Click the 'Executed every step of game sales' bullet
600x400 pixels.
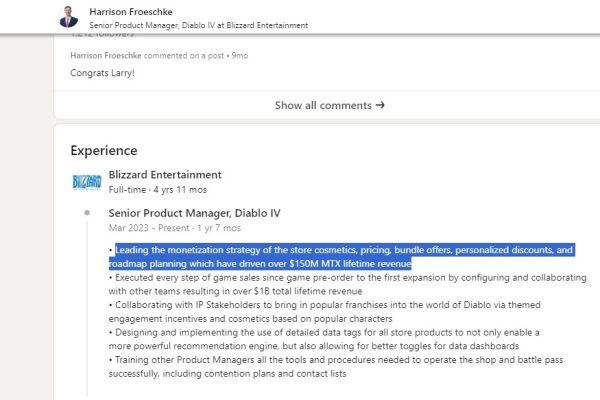(347, 284)
